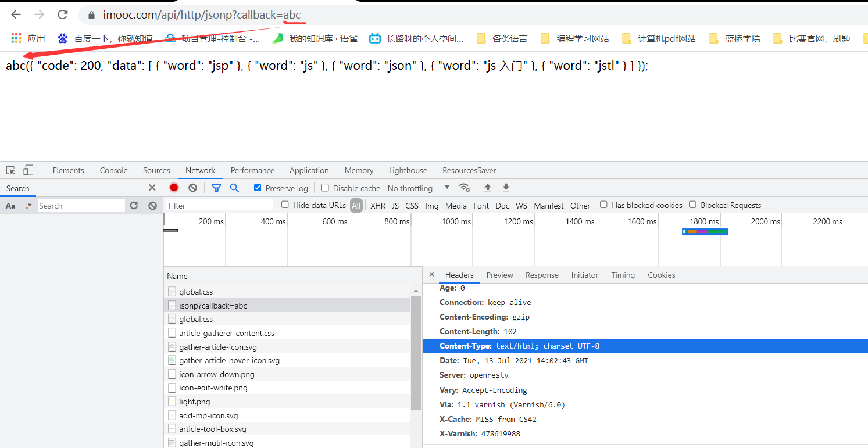Viewport: 868px width, 448px height.
Task: Open the Baidu bookmark
Action: pyautogui.click(x=105, y=39)
